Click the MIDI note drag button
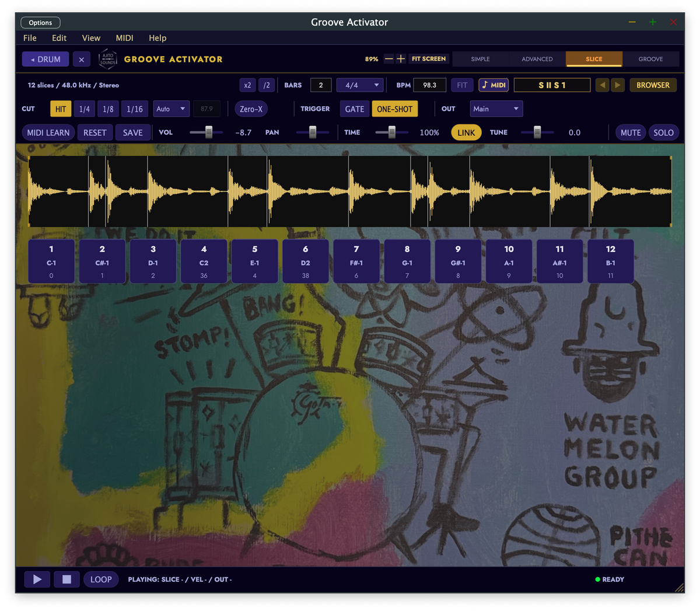 494,85
